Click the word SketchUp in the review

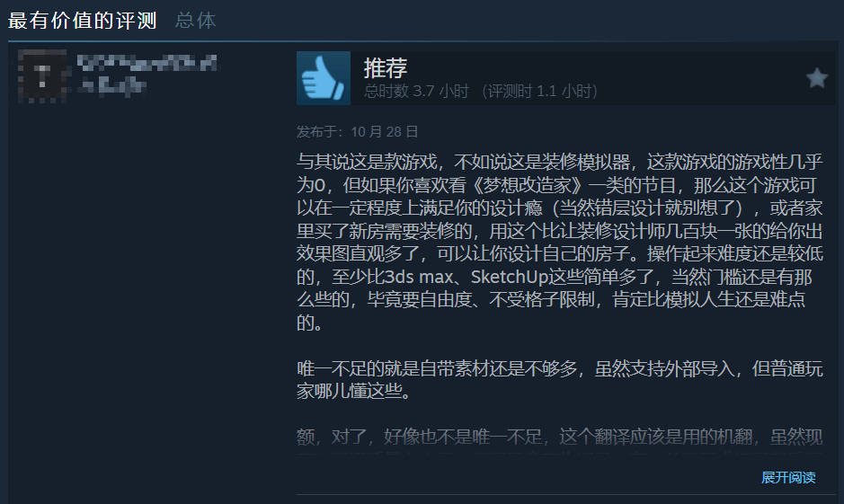510,277
